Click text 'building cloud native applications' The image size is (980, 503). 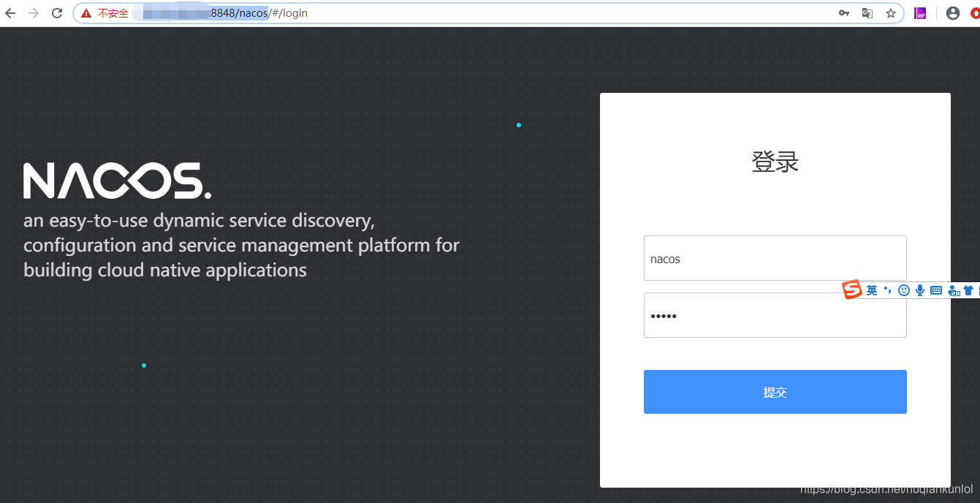click(x=165, y=271)
